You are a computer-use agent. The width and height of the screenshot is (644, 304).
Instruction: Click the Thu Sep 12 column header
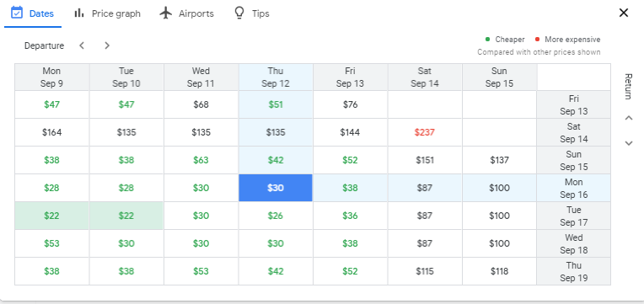tap(276, 77)
